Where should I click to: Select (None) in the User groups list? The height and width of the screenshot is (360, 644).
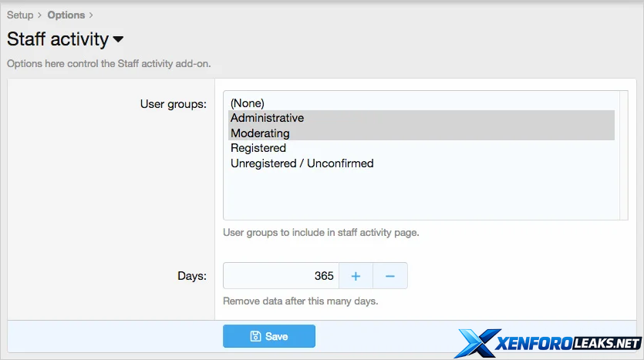(x=247, y=103)
